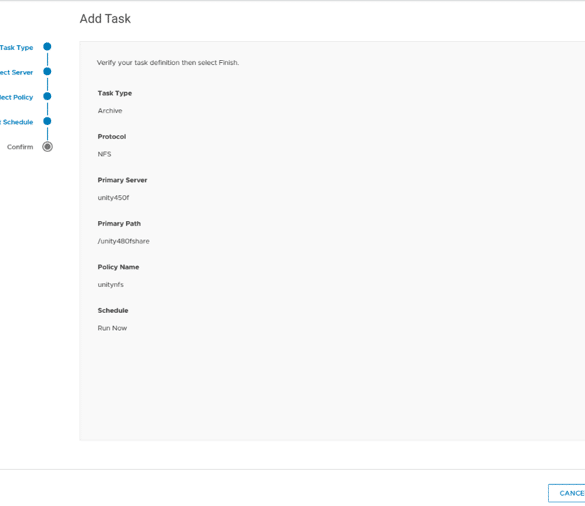Click the Schedule field label in summary

(113, 310)
